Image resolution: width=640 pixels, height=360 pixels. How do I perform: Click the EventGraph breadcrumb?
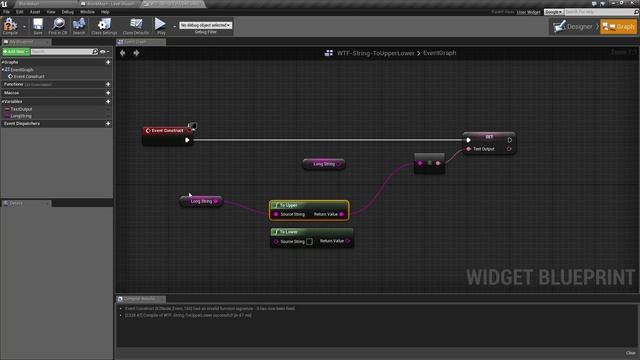[x=439, y=53]
